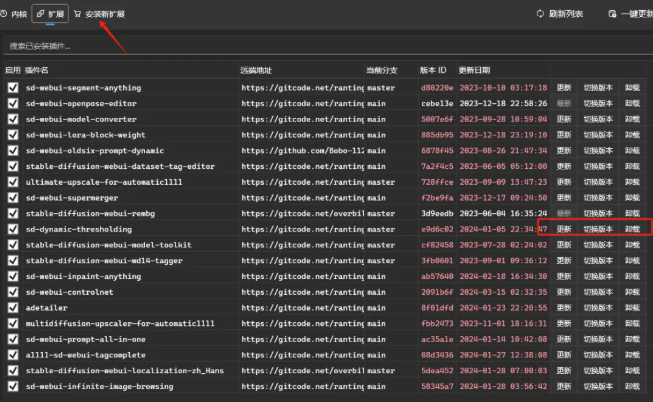Disable sd-webui-supermerger checkbox

13,198
